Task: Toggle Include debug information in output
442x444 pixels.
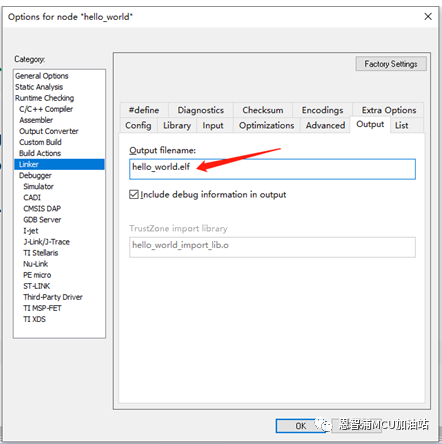Action: click(x=134, y=194)
